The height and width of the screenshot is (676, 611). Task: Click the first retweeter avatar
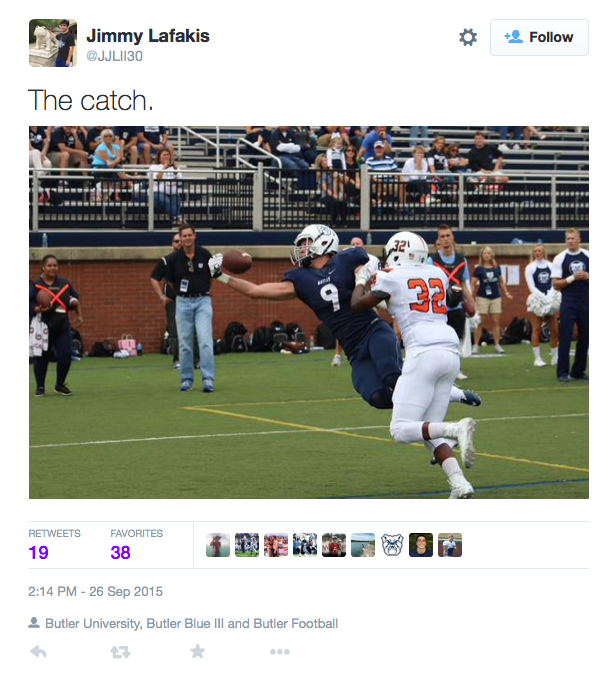tap(218, 545)
